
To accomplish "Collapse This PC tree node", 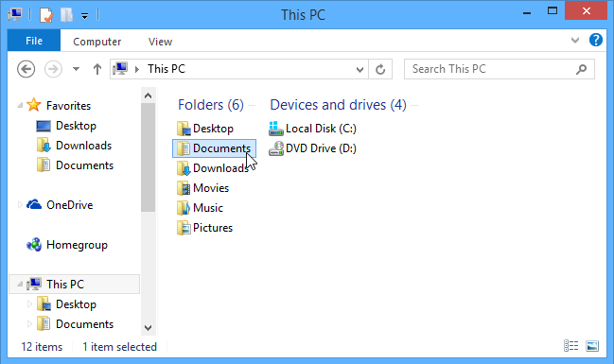I will click(x=20, y=285).
